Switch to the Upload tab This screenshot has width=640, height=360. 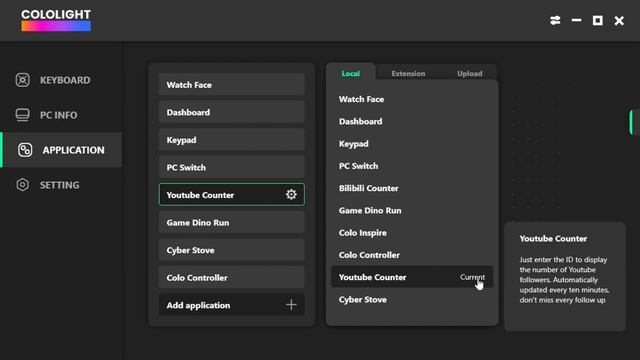pyautogui.click(x=469, y=73)
